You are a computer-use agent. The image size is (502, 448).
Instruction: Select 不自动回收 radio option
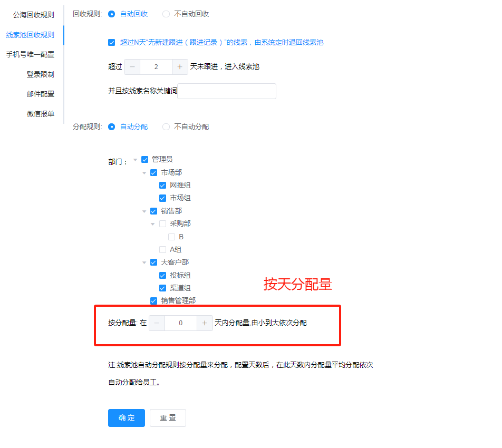[x=166, y=14]
